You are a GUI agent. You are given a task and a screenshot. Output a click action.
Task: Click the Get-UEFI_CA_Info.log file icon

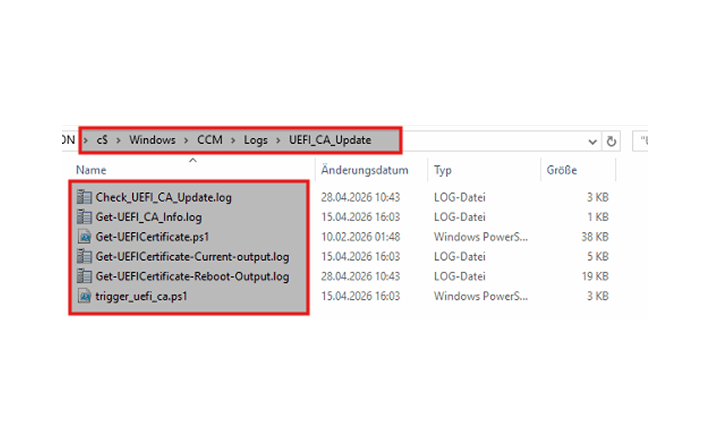84,217
